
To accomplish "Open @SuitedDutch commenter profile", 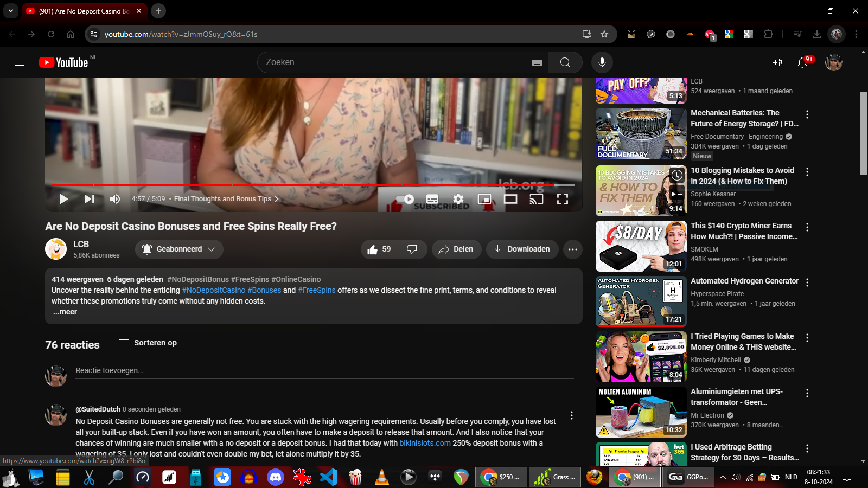I will (x=98, y=409).
